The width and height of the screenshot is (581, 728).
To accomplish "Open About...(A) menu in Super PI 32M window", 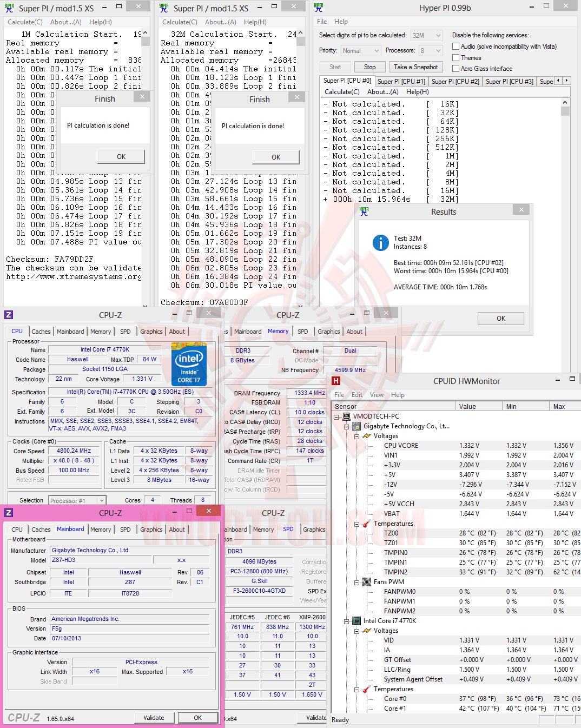I will [221, 22].
